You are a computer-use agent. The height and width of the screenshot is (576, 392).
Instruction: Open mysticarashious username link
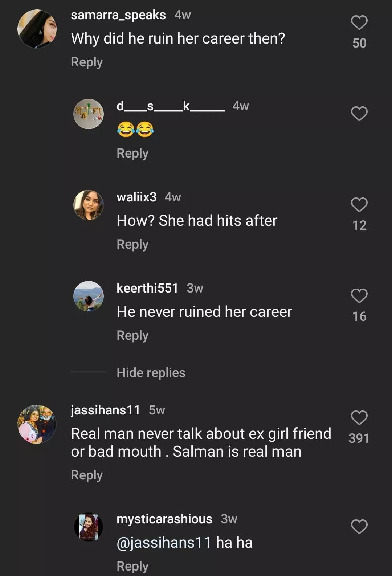click(164, 519)
